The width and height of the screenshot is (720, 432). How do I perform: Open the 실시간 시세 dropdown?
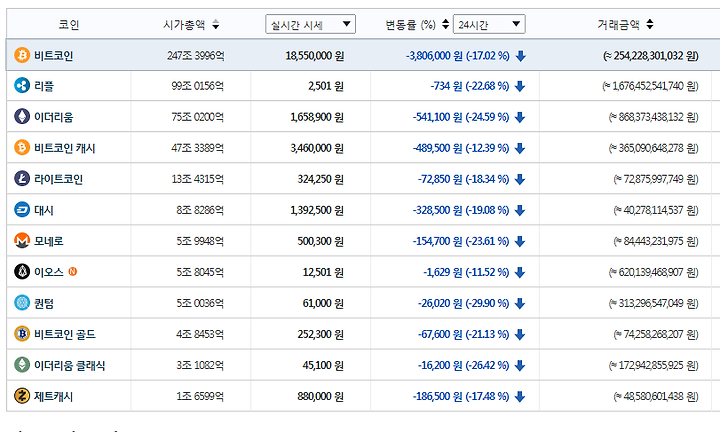pos(310,24)
